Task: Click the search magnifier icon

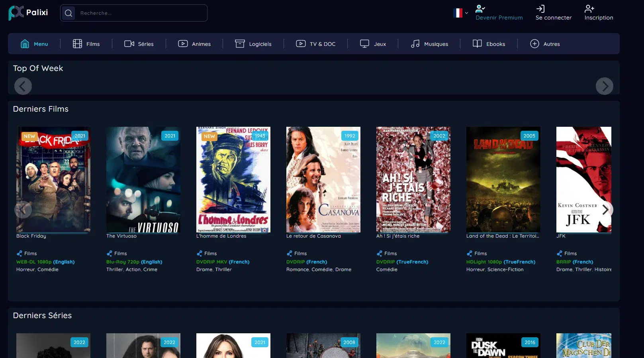Action: [69, 13]
